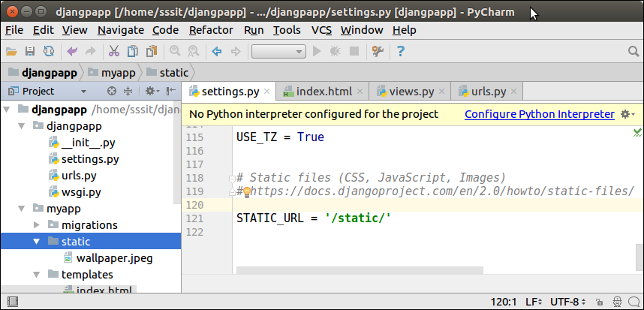The height and width of the screenshot is (310, 644).
Task: Click the Save All floppy disk icon
Action: (30, 51)
